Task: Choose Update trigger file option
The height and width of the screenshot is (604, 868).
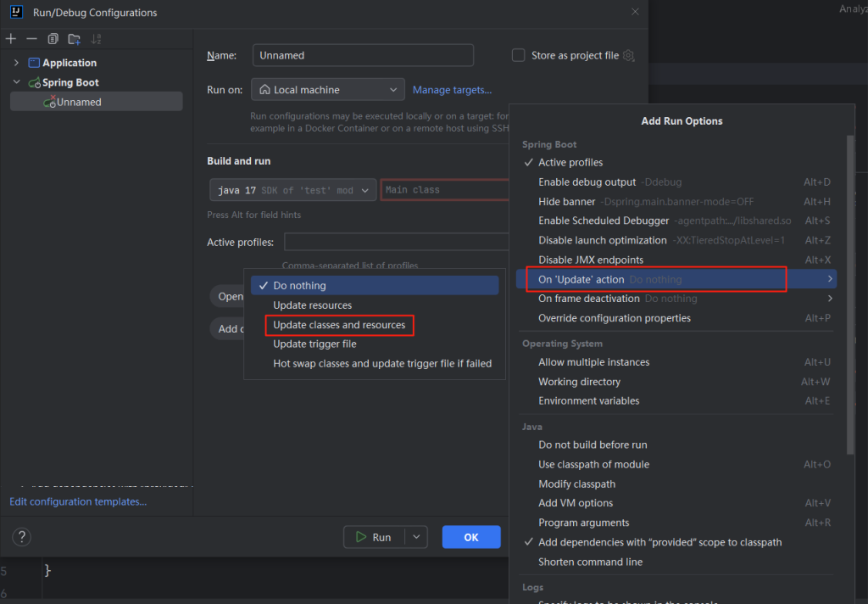Action: (375, 344)
